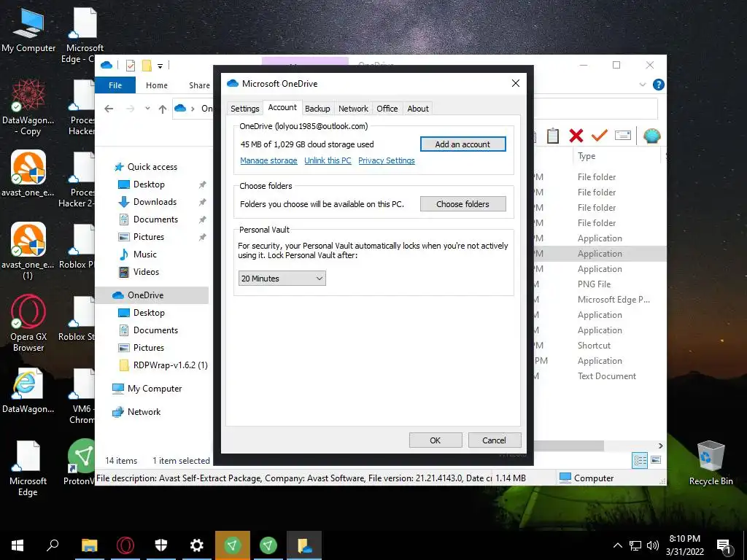Open the Network tab in OneDrive dialog
Viewport: 747px width, 560px height.
click(x=353, y=109)
